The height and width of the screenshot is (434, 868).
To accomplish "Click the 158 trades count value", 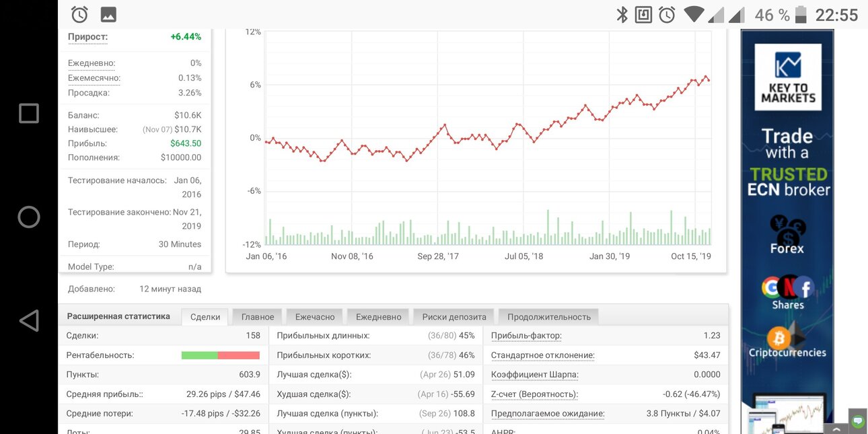I will [x=252, y=336].
